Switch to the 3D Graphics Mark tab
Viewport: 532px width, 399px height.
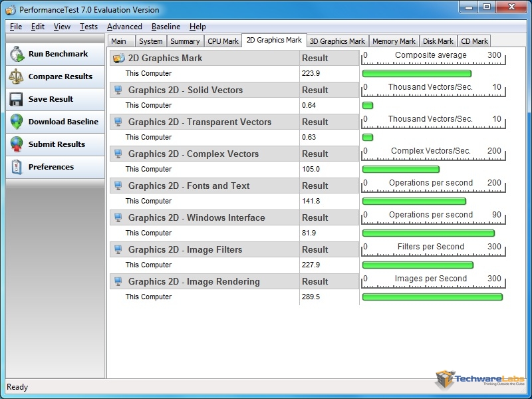(337, 41)
